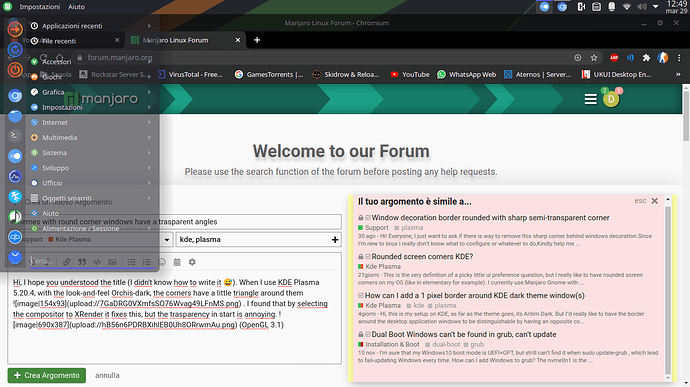This screenshot has width=690, height=387.
Task: Click the insert date calendar icon
Action: [x=177, y=262]
